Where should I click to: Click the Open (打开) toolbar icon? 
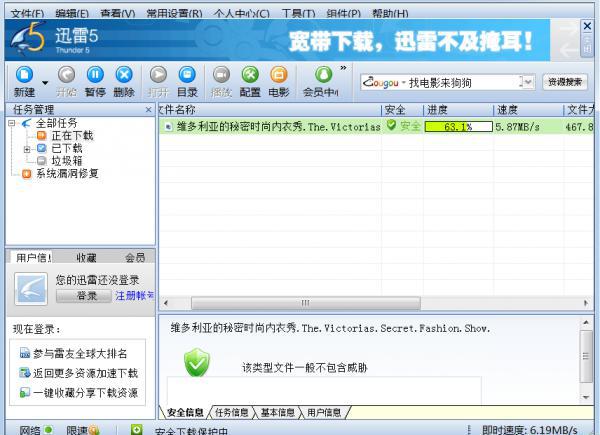coord(158,75)
